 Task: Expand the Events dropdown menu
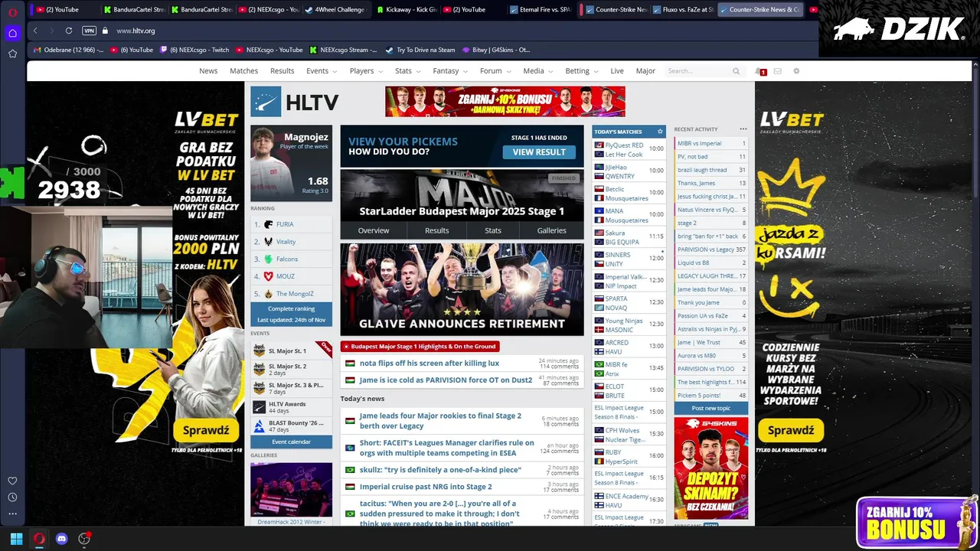322,71
